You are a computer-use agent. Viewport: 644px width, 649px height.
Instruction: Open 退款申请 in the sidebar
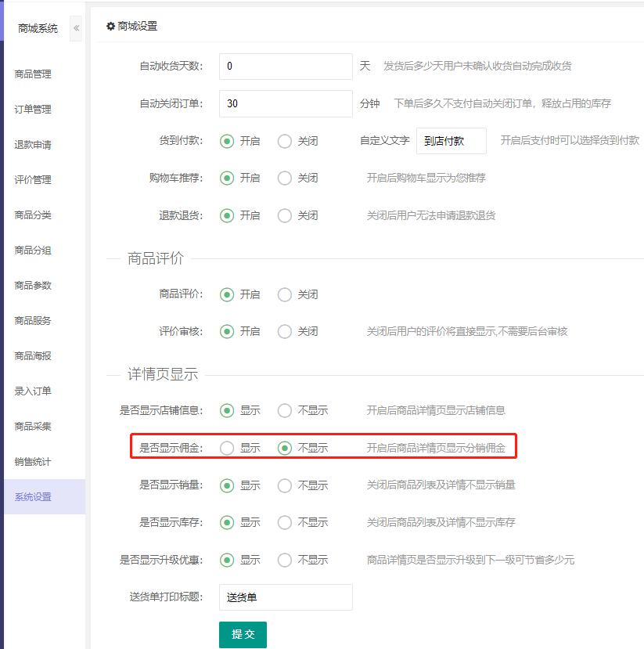click(x=33, y=145)
